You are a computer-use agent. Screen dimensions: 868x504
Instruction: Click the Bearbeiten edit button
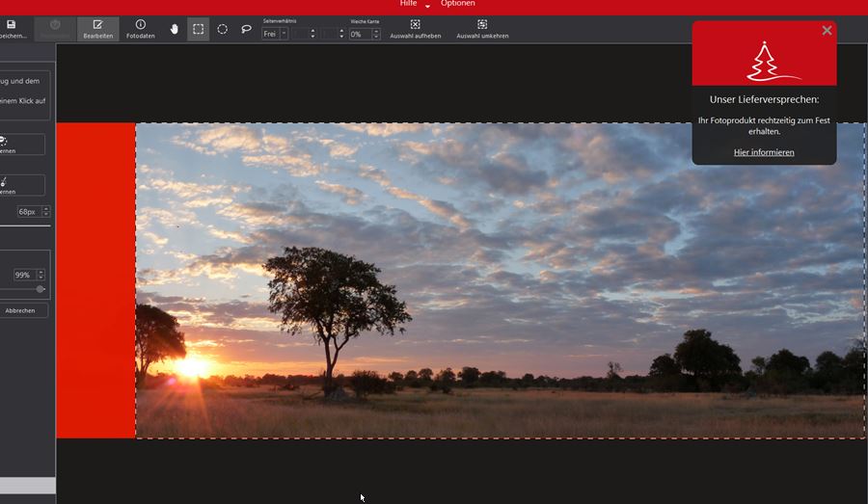pos(97,29)
